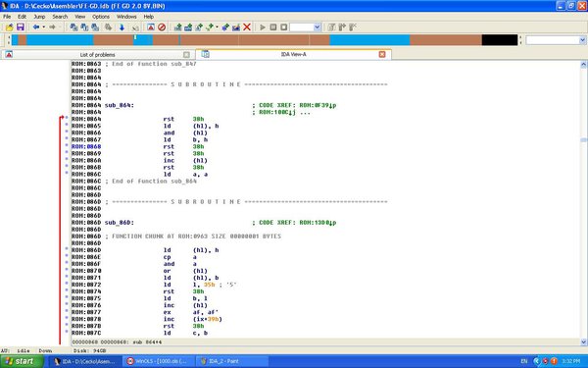Expand the dropdown beside the navigation band

click(x=582, y=40)
